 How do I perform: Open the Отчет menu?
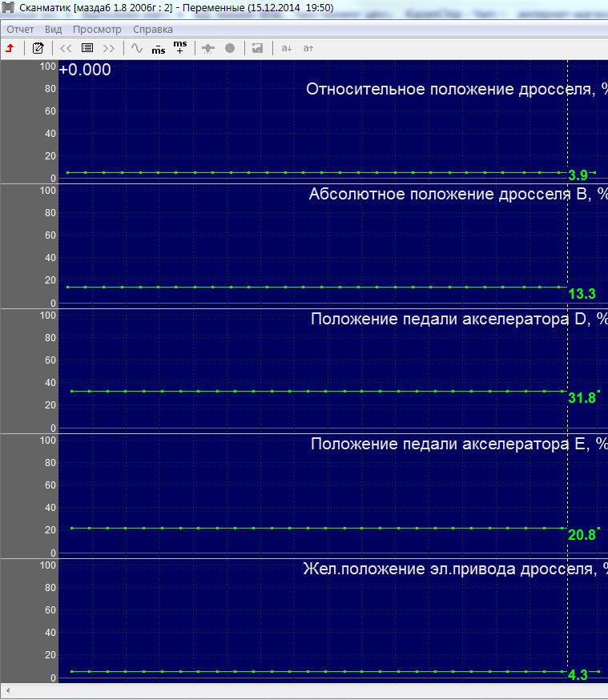[x=20, y=30]
